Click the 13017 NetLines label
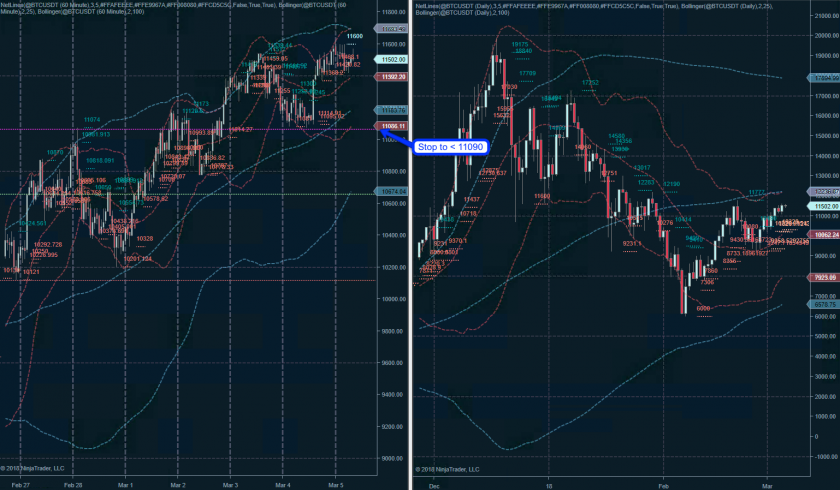The width and height of the screenshot is (840, 490). (x=642, y=168)
